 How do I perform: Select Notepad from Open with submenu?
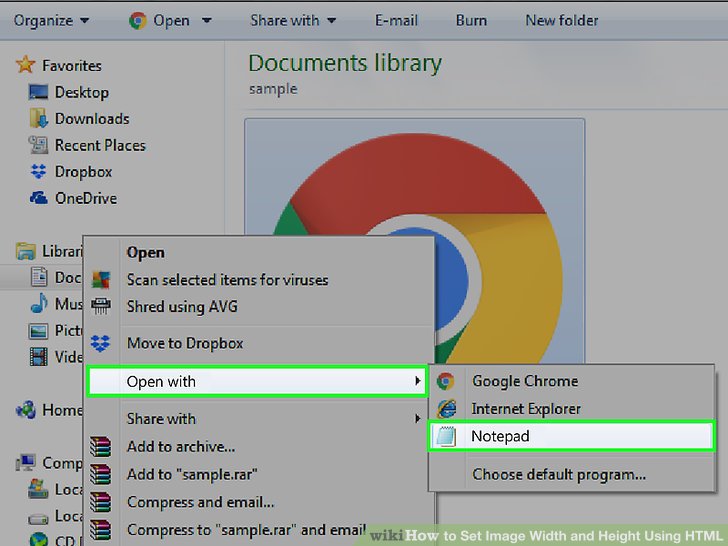tap(571, 436)
